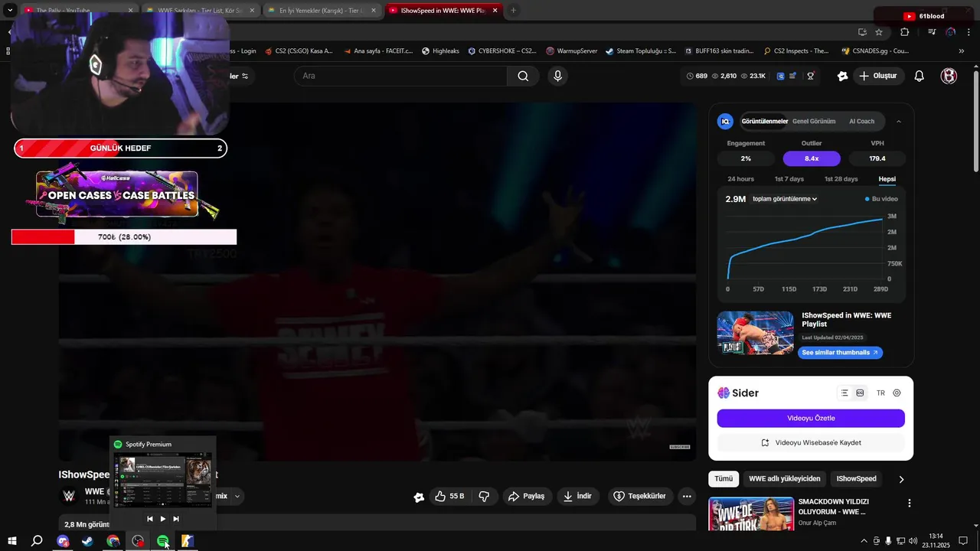Open the three-dot more actions below video
The height and width of the screenshot is (551, 980).
point(687,496)
